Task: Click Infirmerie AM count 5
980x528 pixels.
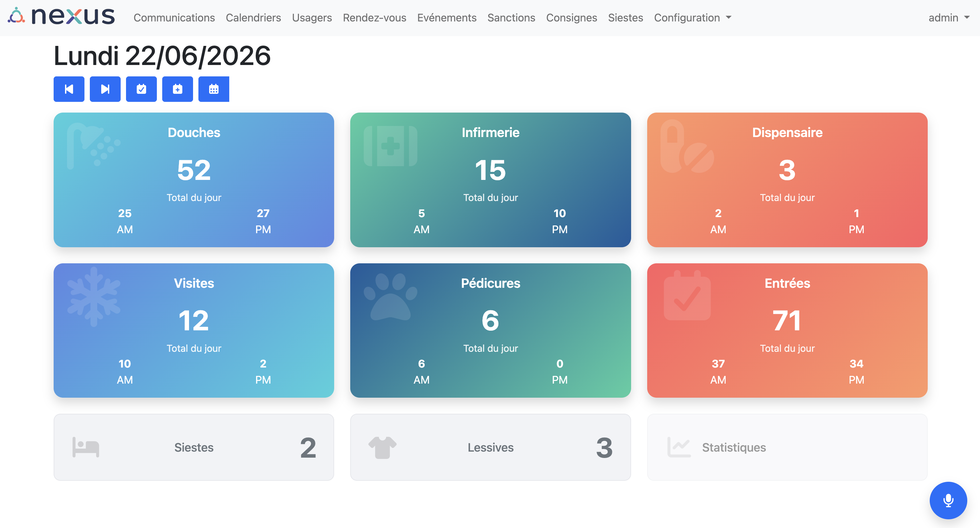Action: (422, 213)
